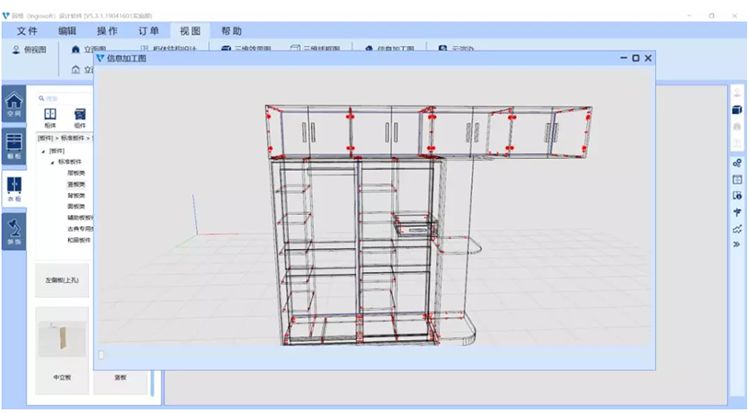Click the component list vertical scrollbar

[x=153, y=383]
